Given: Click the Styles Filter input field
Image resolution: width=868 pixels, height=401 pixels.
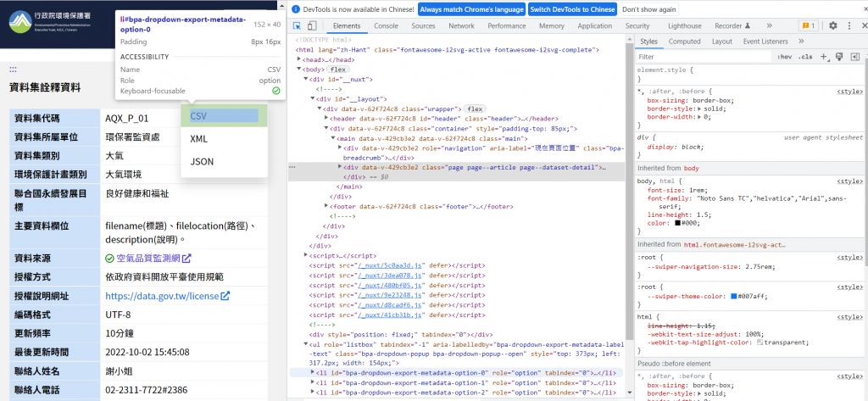Looking at the screenshot, I should point(703,57).
